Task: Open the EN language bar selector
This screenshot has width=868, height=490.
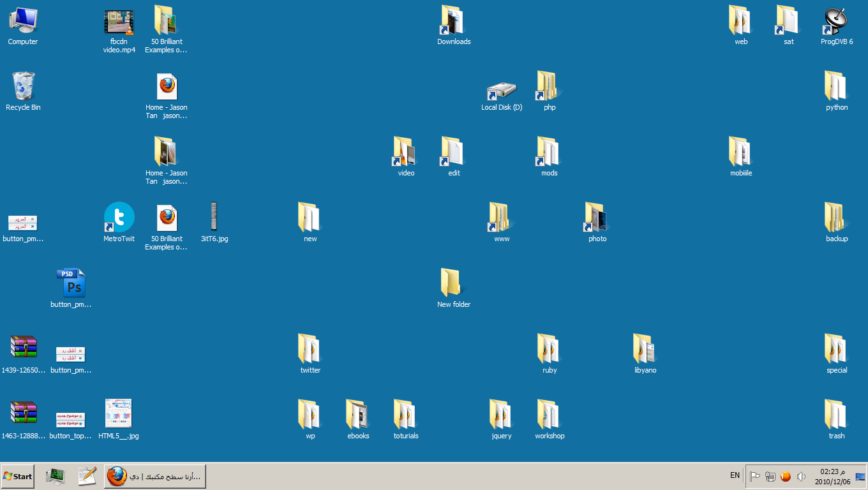Action: [735, 476]
